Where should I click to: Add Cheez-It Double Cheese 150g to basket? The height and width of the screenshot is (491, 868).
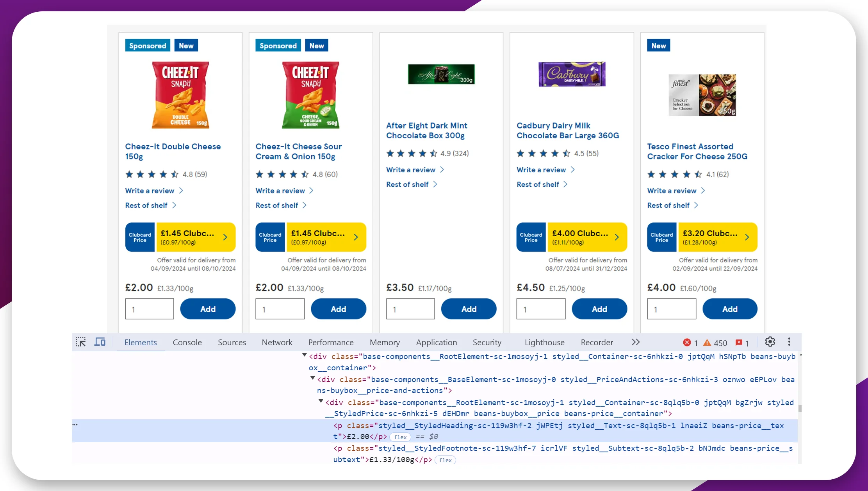pos(208,309)
